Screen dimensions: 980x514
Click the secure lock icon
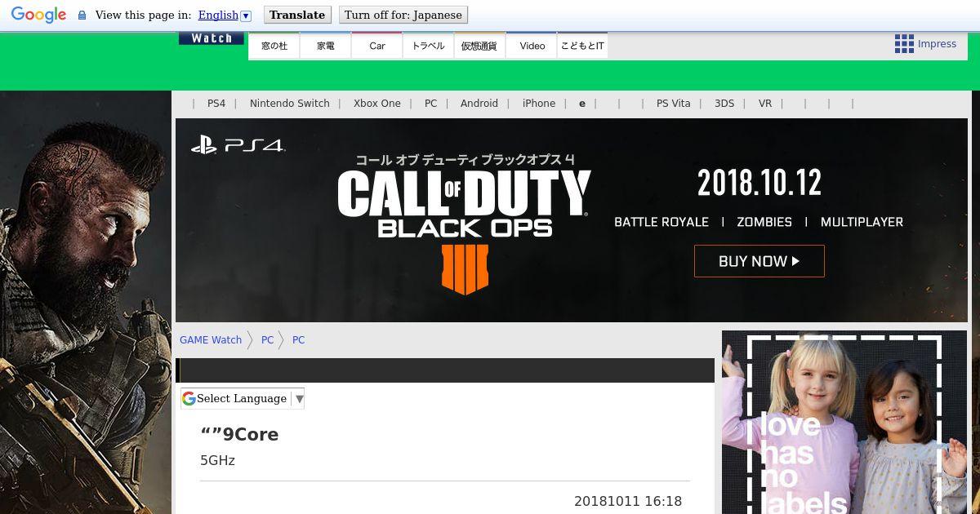(x=82, y=16)
